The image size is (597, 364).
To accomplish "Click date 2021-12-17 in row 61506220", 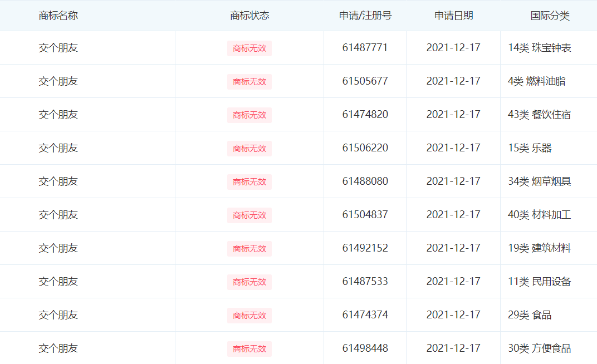I will (453, 147).
